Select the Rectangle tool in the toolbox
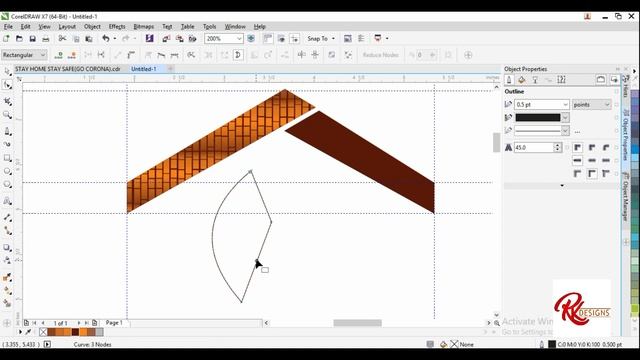 (x=7, y=158)
